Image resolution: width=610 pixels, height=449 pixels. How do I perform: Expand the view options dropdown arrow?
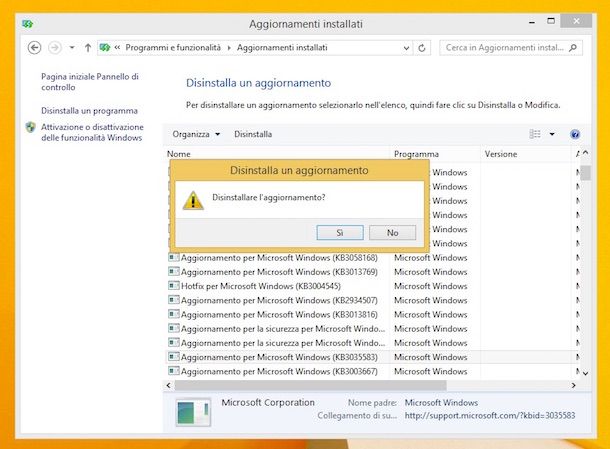click(552, 134)
